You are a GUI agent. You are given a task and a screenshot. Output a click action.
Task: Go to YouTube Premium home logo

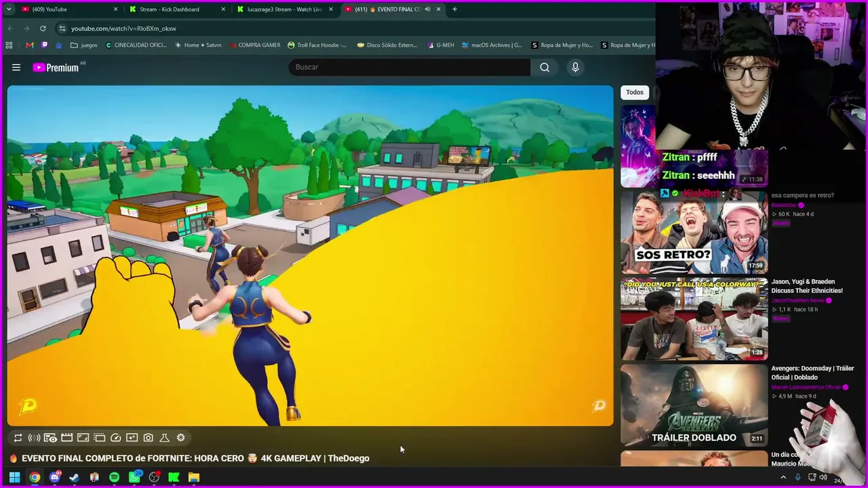(56, 67)
